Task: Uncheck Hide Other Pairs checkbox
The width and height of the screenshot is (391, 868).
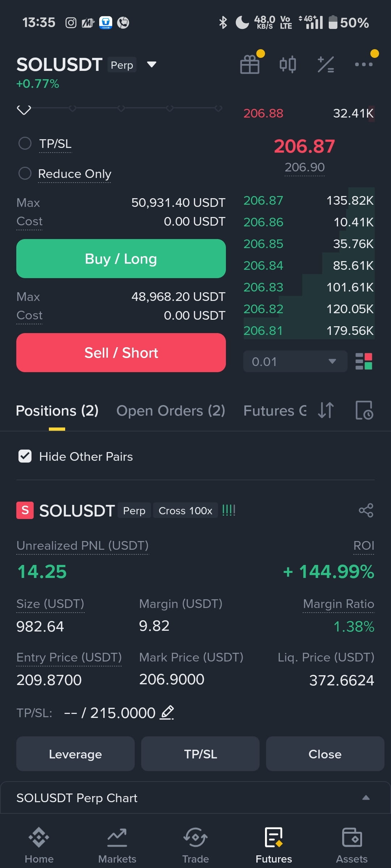Action: tap(25, 456)
